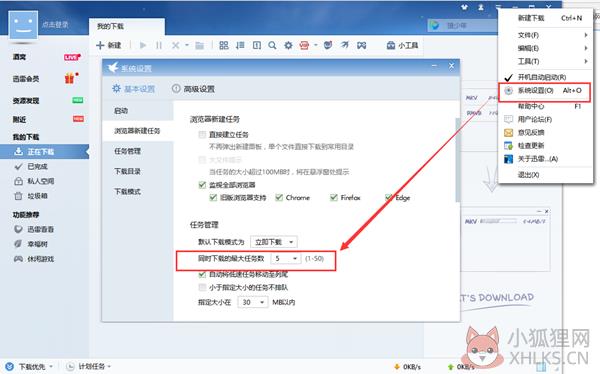Click the red VIP toolbar icon

pos(304,46)
